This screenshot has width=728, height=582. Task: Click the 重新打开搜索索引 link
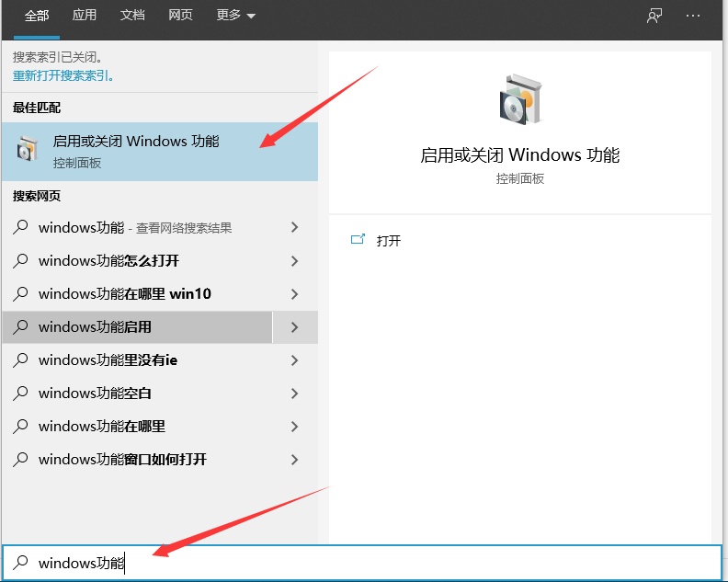[x=63, y=75]
